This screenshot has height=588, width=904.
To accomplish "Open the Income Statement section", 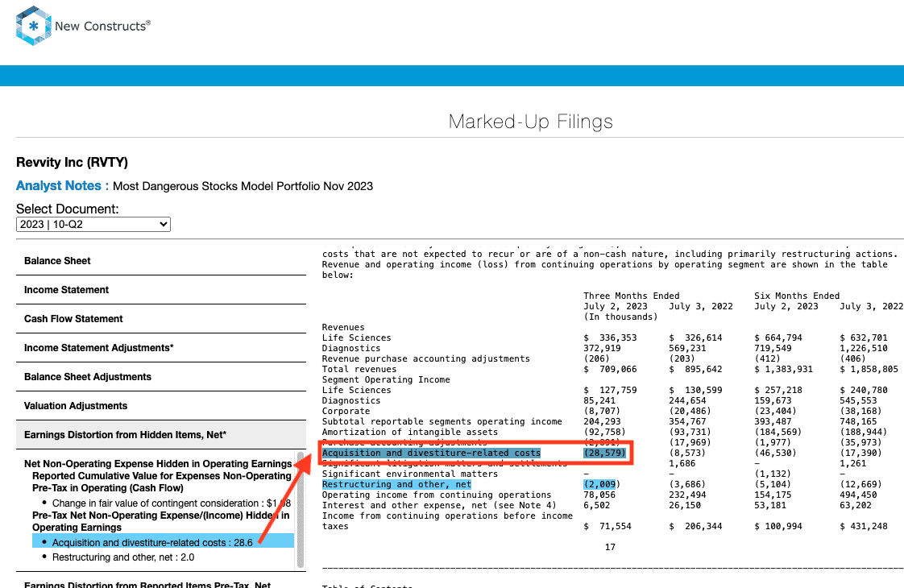I will point(161,290).
